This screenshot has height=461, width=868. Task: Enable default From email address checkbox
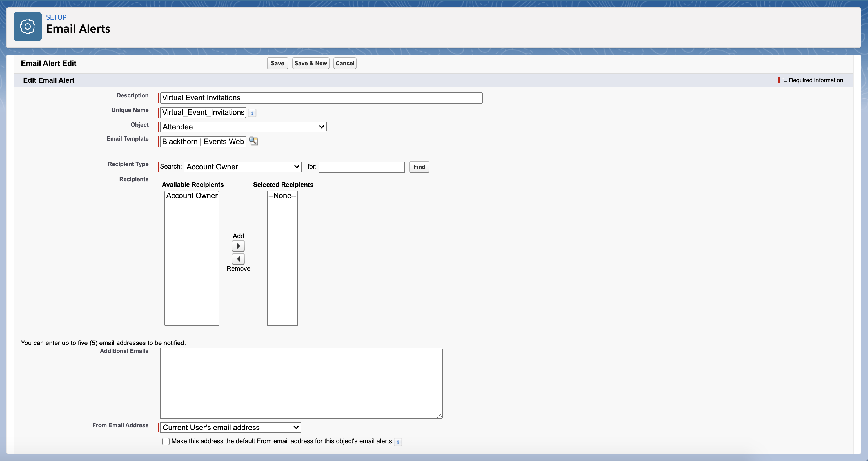(166, 442)
